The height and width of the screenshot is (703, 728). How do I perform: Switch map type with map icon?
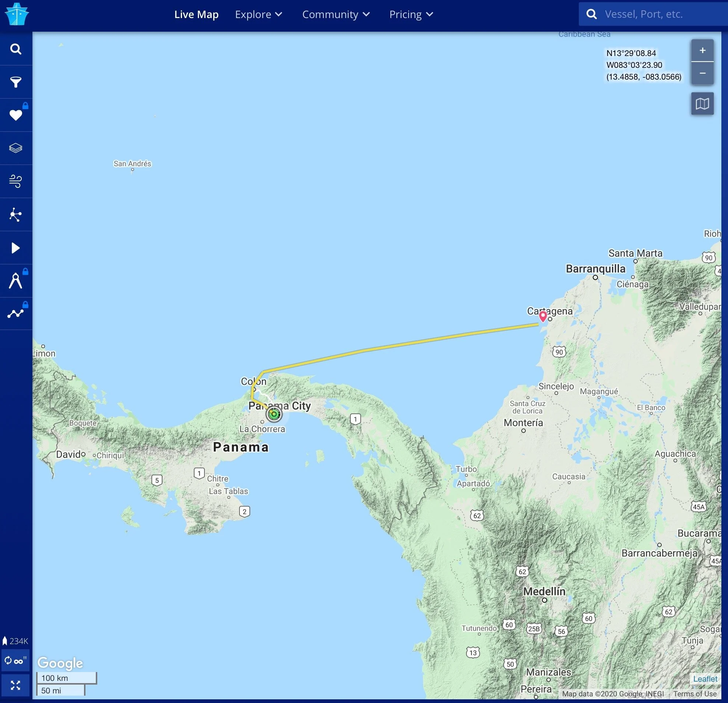702,104
